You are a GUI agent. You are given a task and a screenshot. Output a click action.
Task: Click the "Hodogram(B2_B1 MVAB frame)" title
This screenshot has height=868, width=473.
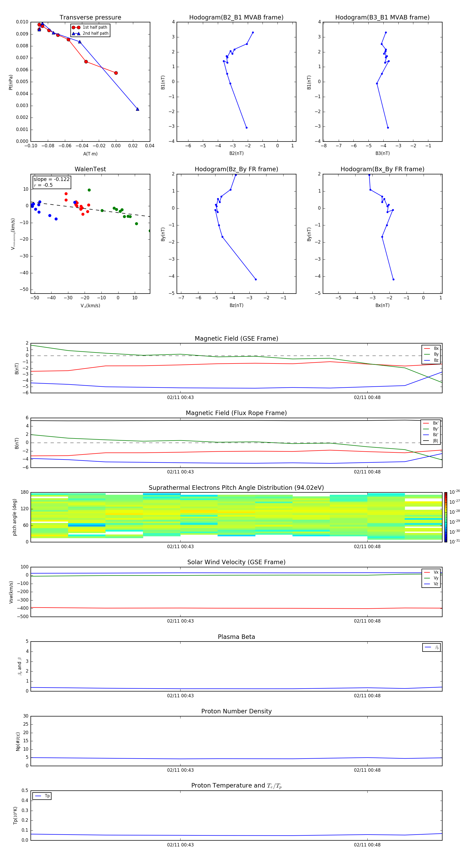[x=236, y=18]
